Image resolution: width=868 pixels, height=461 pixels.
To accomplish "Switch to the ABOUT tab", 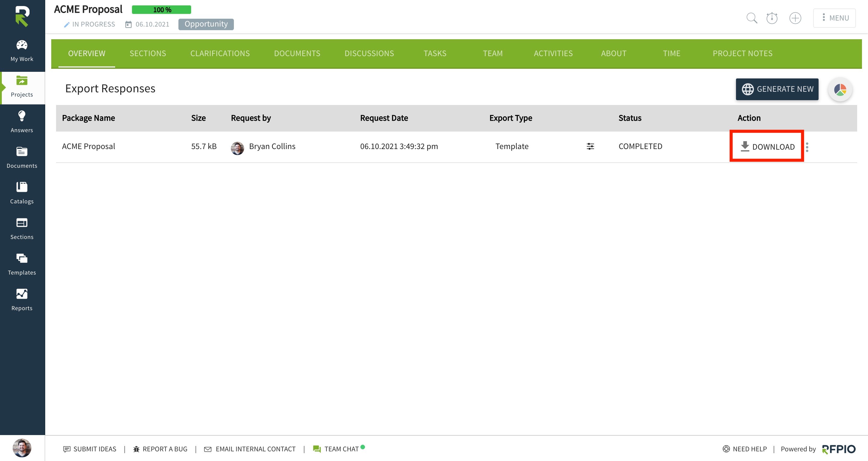I will pos(614,53).
